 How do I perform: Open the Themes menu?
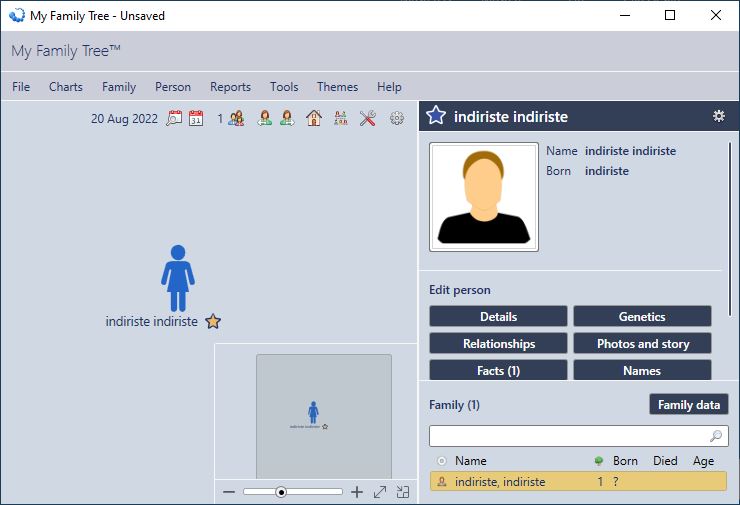[337, 87]
